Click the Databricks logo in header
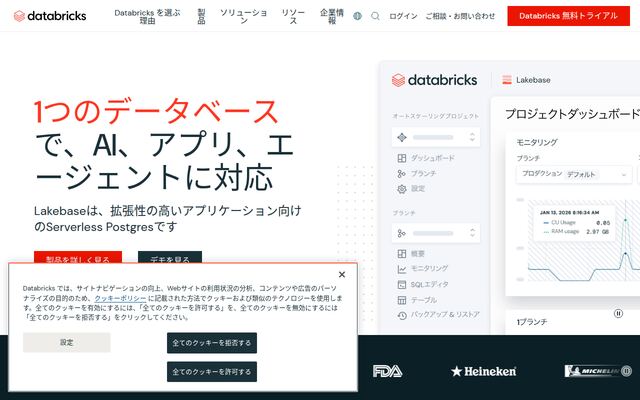This screenshot has width=640, height=400. point(50,16)
